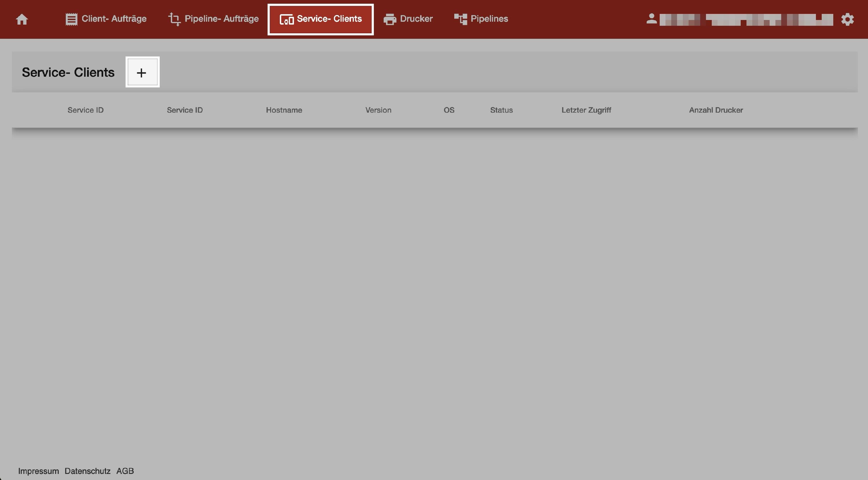Open the Impressum link
The image size is (868, 480).
coord(38,471)
